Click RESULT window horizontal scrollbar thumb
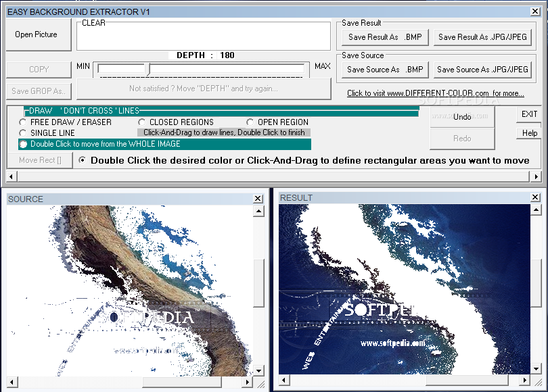Screen dimensions: 548x392 click(x=467, y=380)
